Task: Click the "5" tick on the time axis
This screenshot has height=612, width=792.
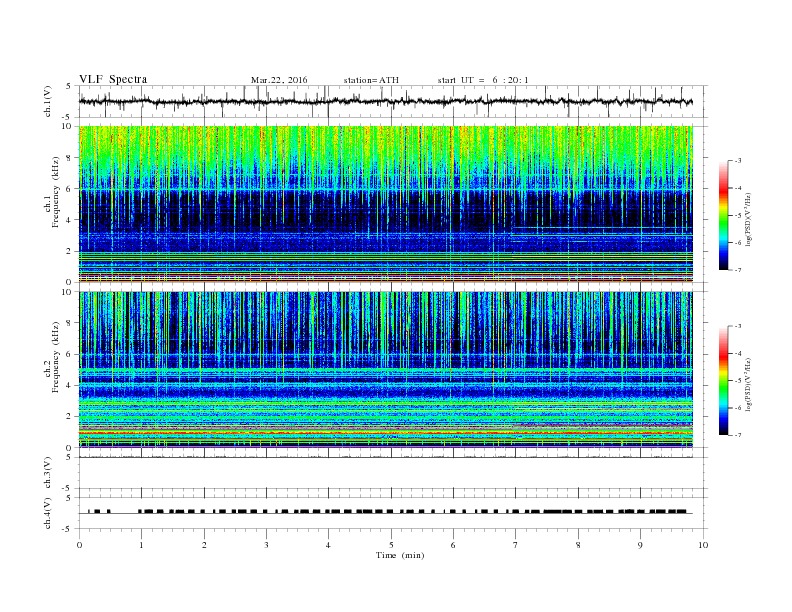Action: (391, 545)
